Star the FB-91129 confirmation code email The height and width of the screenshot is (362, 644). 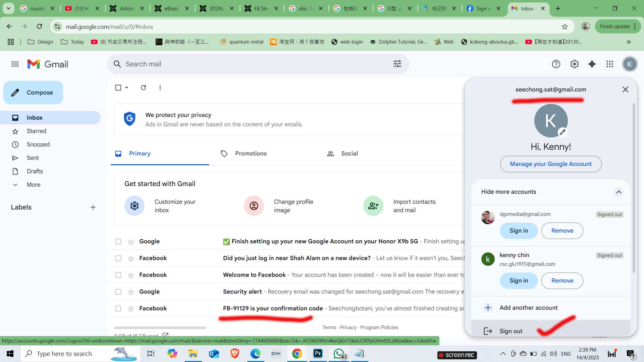click(131, 309)
